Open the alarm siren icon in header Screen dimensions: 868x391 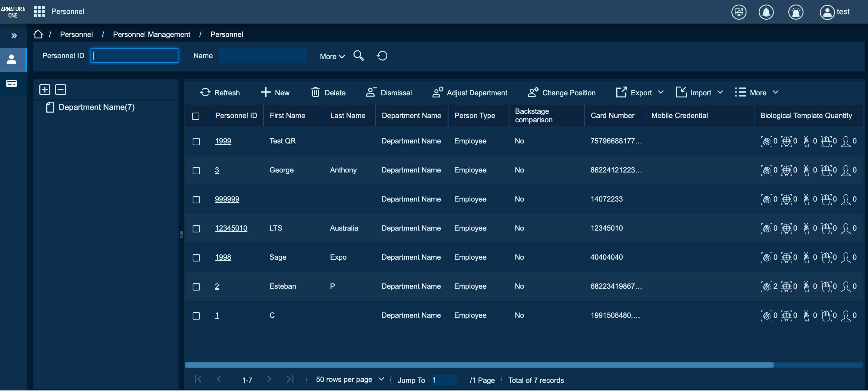795,12
